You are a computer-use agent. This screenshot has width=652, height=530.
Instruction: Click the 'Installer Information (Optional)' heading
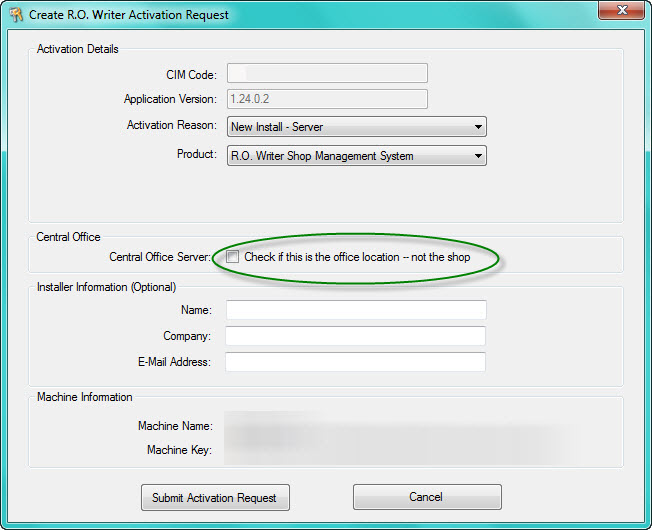pos(106,287)
